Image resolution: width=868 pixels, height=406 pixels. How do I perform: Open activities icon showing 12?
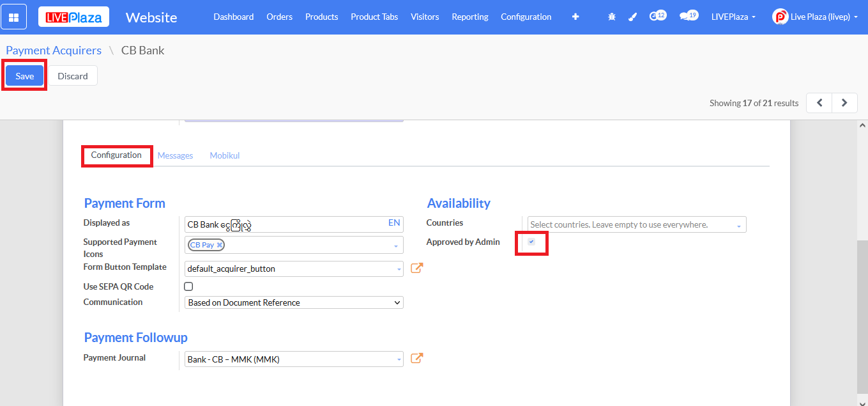click(x=657, y=16)
